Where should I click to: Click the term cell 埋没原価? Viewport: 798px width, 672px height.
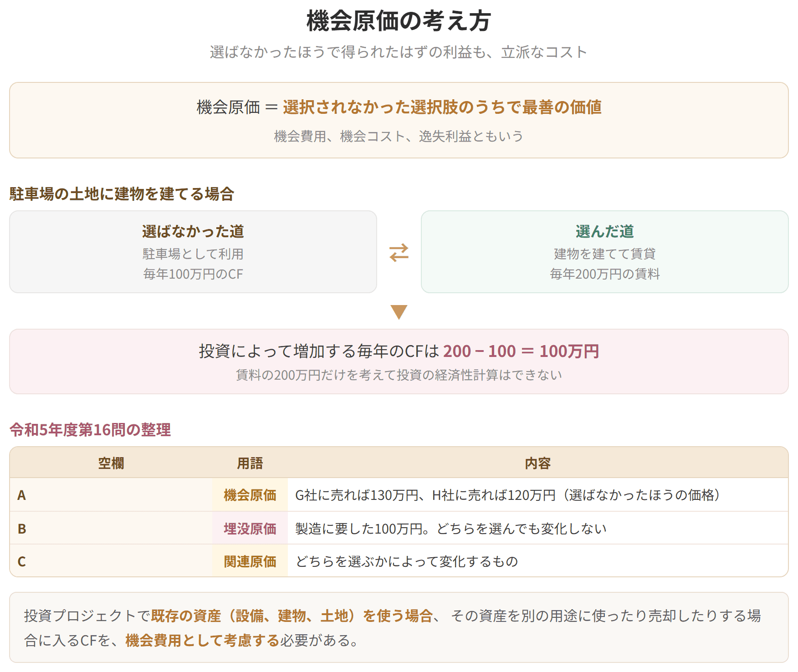[250, 528]
